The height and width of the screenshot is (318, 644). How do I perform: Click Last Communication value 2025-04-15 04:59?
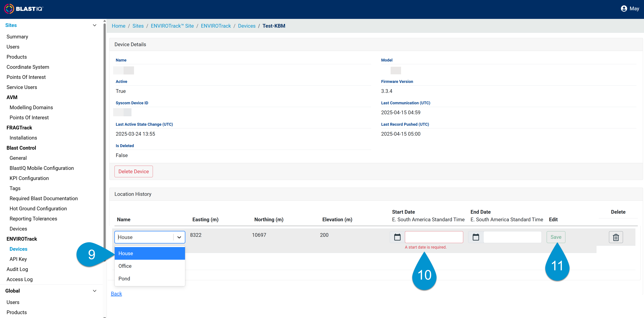(x=401, y=113)
